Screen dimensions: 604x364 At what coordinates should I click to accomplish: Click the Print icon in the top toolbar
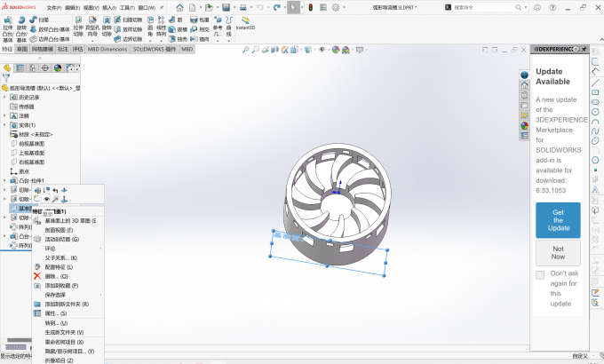243,7
